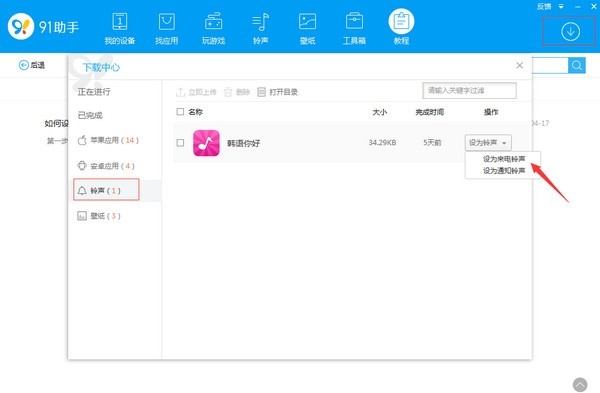Screen dimensions: 600x393
Task: Click the blue search magnifier icon
Action: coord(577,65)
